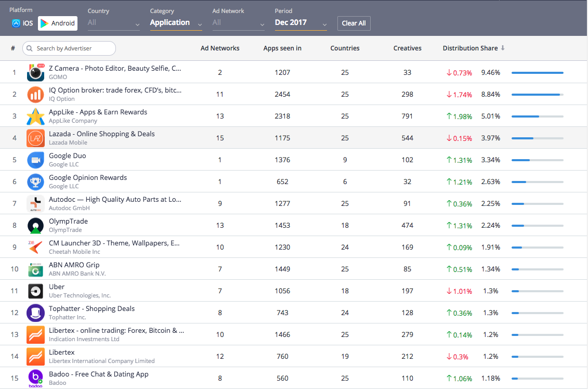Click the IQ Option distribution share bar
The width and height of the screenshot is (588, 389).
(538, 95)
